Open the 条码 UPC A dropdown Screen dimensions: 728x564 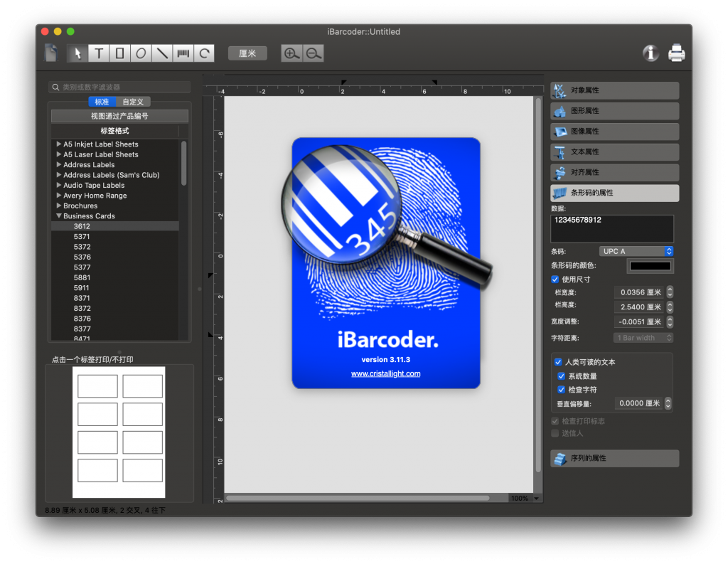click(636, 251)
